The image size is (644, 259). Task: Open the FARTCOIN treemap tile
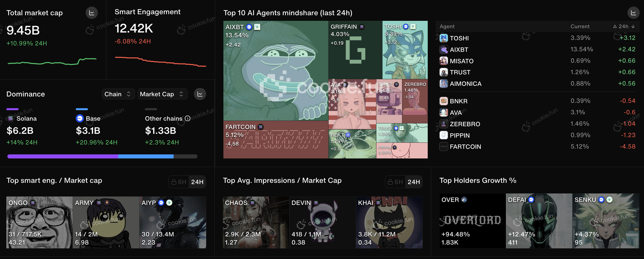[276, 140]
